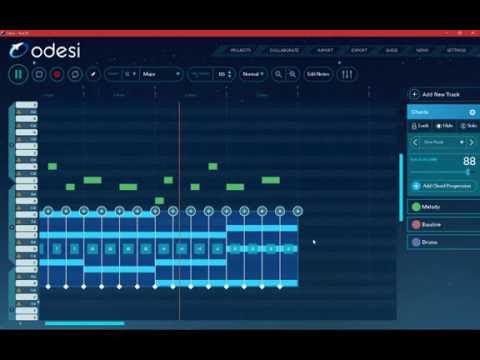The width and height of the screenshot is (480, 360).
Task: Click the vertical track list scrollbar
Action: coord(401,187)
